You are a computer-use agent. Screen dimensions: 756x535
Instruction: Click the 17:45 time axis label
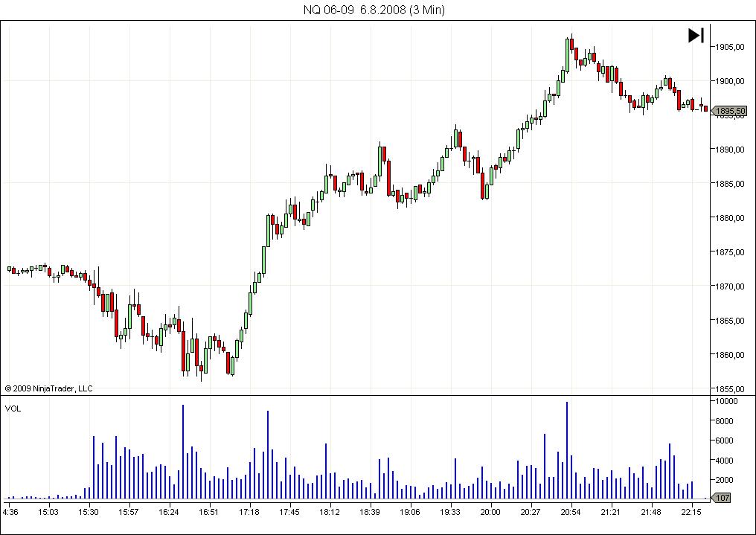[x=289, y=512]
